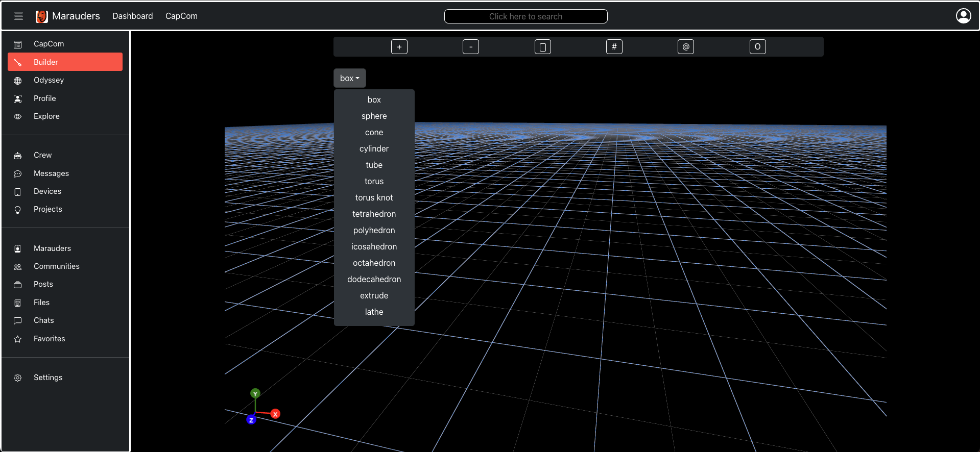Click the hash toolbar button

[614, 47]
